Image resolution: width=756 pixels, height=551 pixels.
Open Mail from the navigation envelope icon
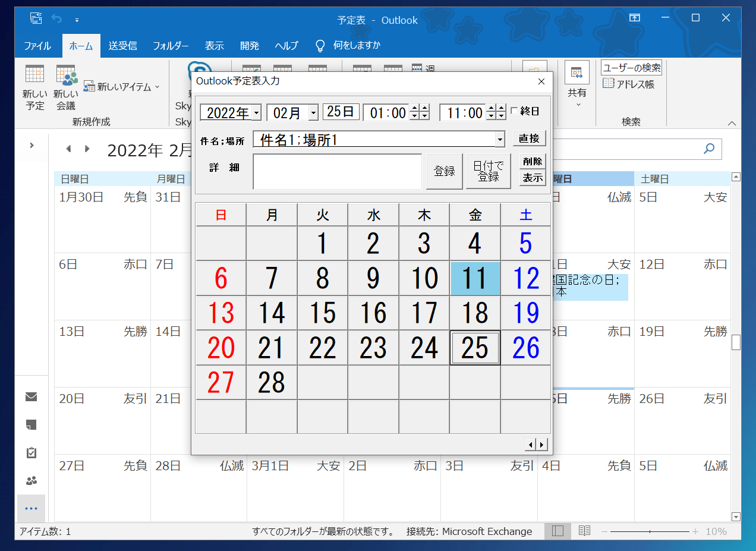[x=31, y=397]
